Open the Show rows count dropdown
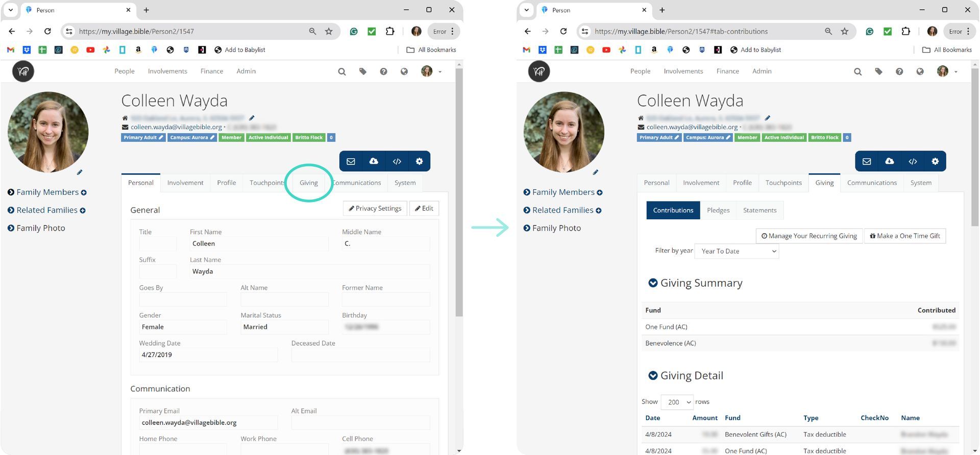Viewport: 980px width, 455px height. point(677,402)
